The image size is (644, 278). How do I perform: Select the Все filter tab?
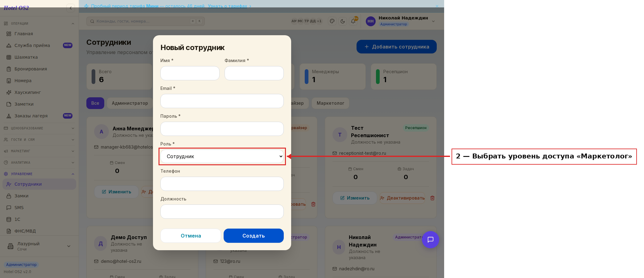pos(95,103)
